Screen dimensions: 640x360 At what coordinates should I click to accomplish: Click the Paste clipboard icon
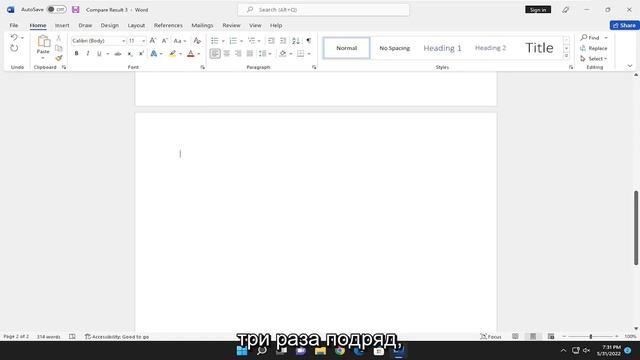[x=43, y=42]
